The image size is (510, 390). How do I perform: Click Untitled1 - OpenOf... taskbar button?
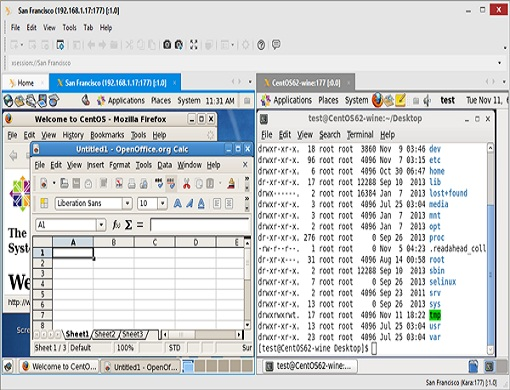point(140,367)
